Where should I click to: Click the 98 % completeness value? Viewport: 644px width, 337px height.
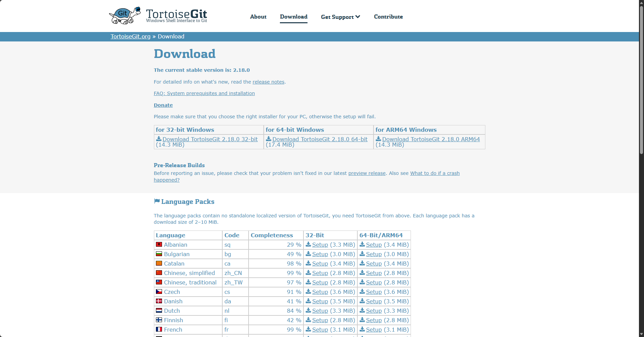pos(294,264)
